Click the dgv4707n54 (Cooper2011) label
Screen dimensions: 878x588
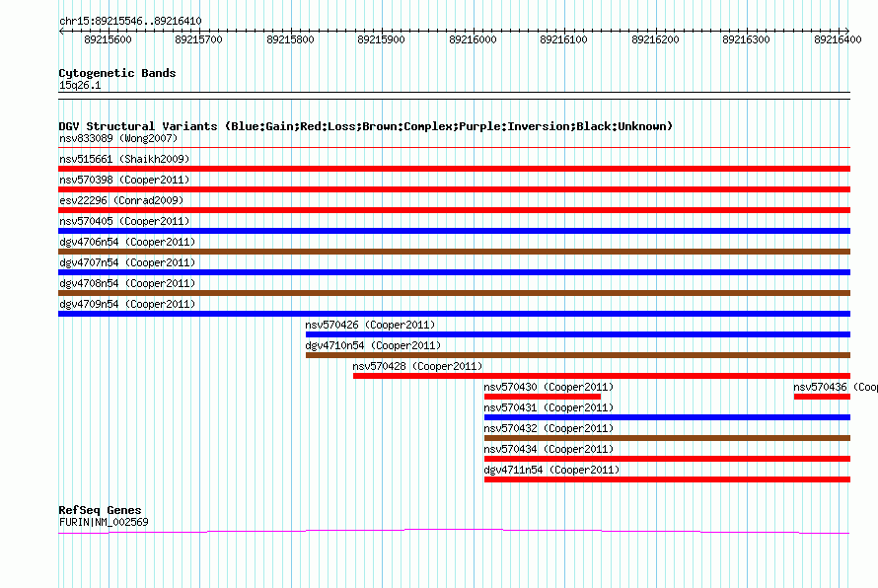click(x=127, y=262)
